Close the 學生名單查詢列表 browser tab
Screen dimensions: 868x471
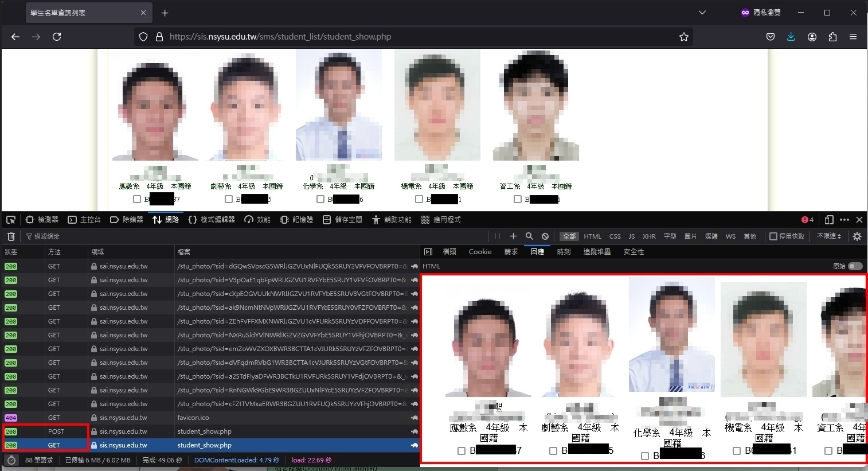tap(143, 13)
